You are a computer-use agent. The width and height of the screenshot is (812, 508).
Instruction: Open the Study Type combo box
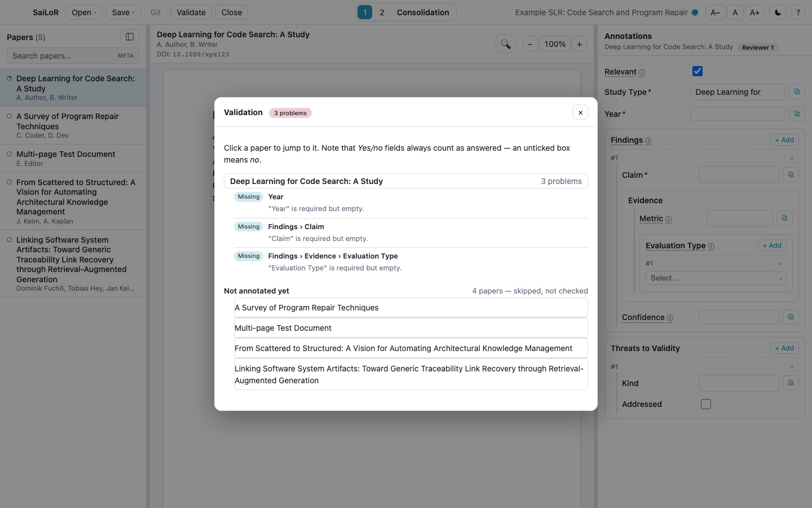pos(738,92)
